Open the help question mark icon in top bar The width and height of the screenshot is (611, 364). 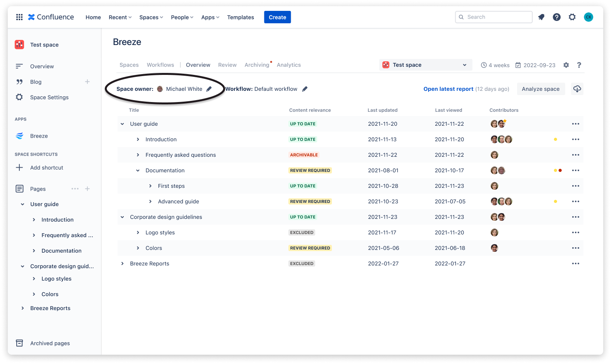point(557,17)
